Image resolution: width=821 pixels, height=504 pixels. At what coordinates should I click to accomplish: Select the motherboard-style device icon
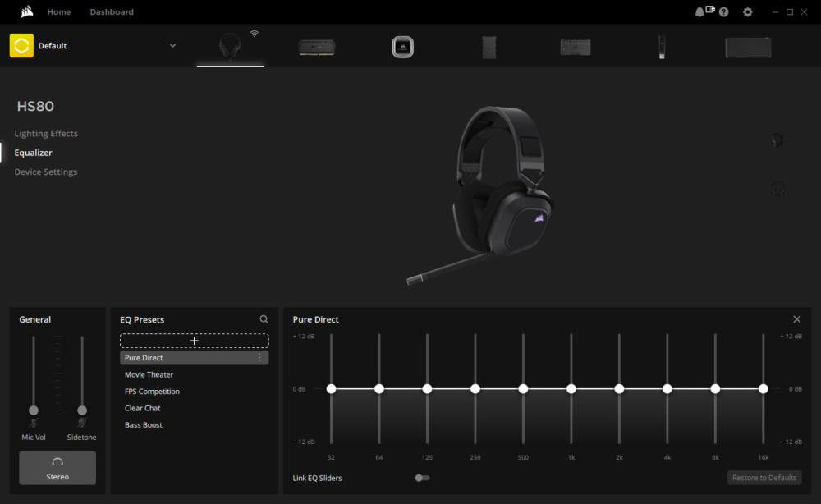[576, 47]
